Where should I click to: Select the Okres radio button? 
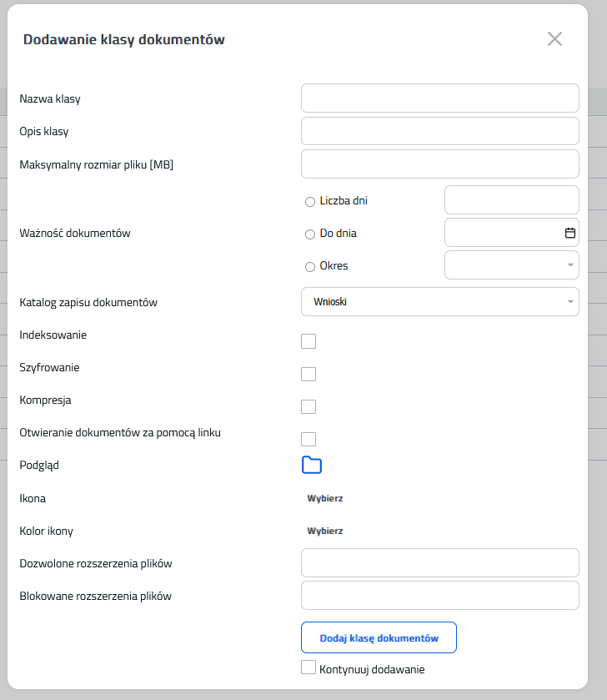(310, 267)
